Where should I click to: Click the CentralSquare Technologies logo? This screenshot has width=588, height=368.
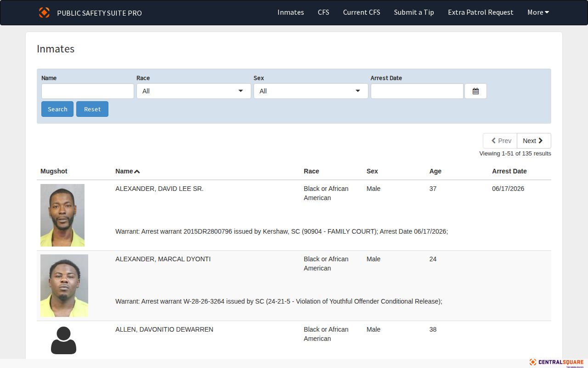point(556,363)
